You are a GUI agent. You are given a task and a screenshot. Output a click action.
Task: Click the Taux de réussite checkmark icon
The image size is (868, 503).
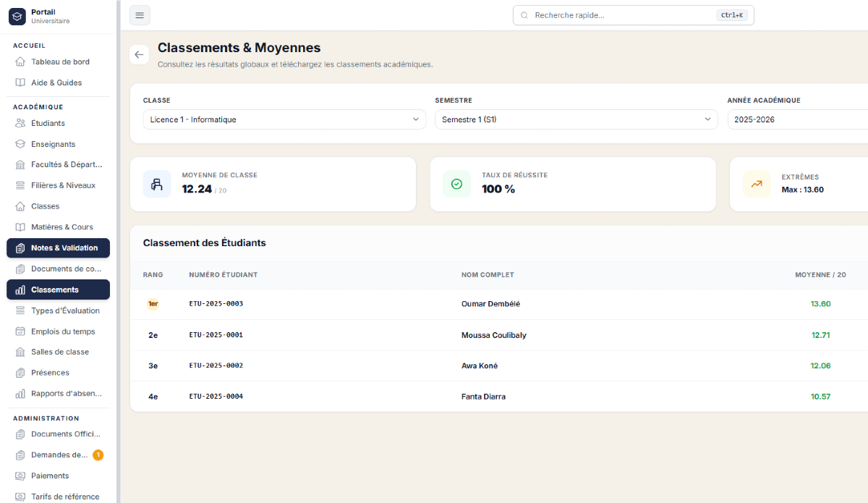click(x=456, y=184)
